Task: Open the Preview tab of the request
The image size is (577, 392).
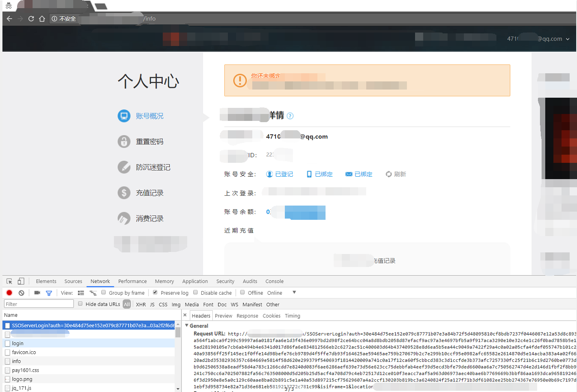Action: click(223, 316)
